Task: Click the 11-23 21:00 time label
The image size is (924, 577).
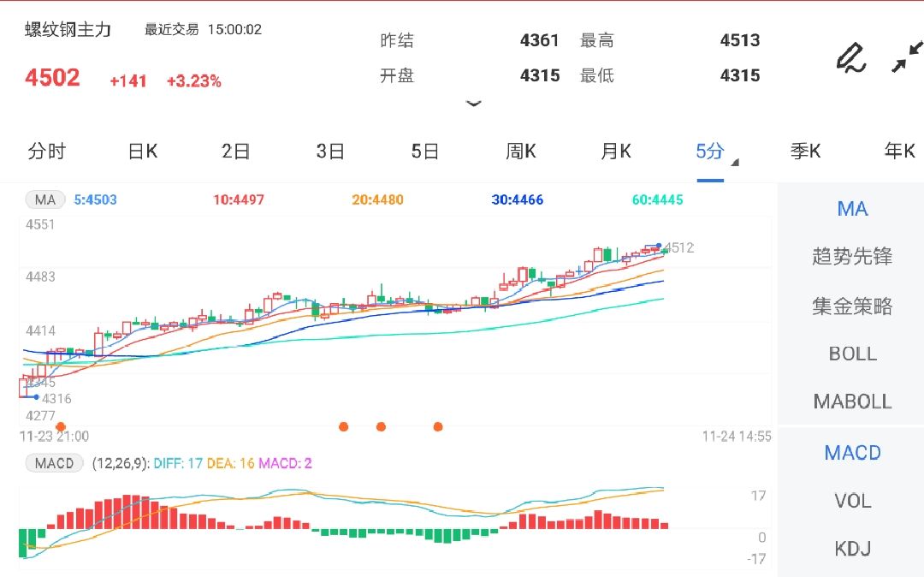Action: tap(54, 437)
